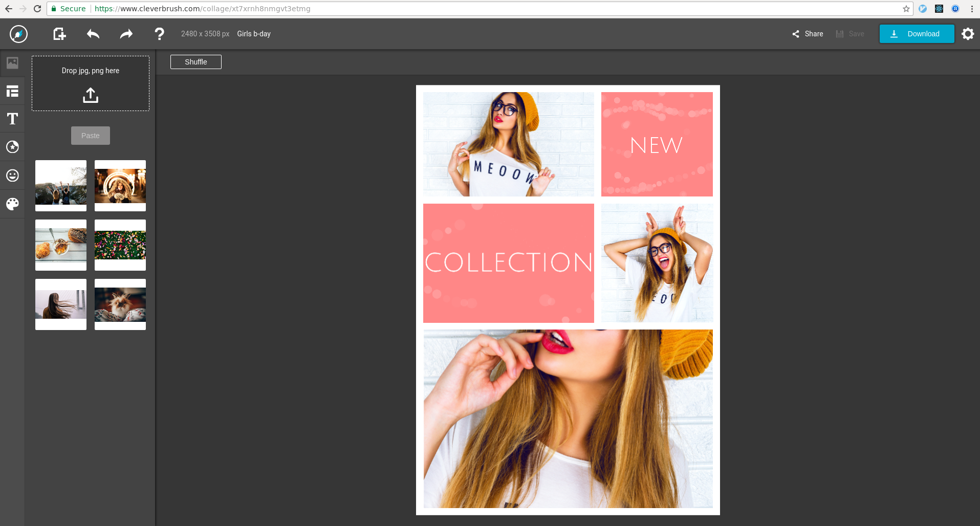Click the upload drop zone area
This screenshot has height=526, width=980.
[91, 83]
